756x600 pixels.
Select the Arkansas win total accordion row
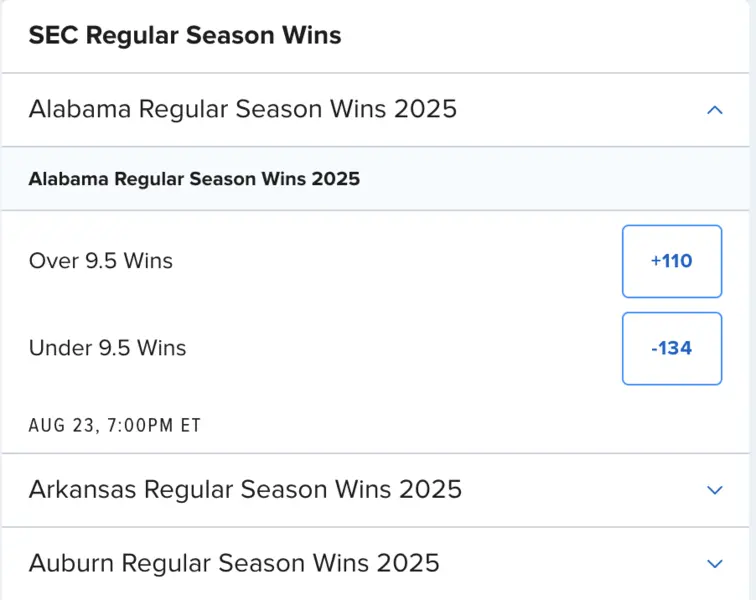(x=377, y=490)
